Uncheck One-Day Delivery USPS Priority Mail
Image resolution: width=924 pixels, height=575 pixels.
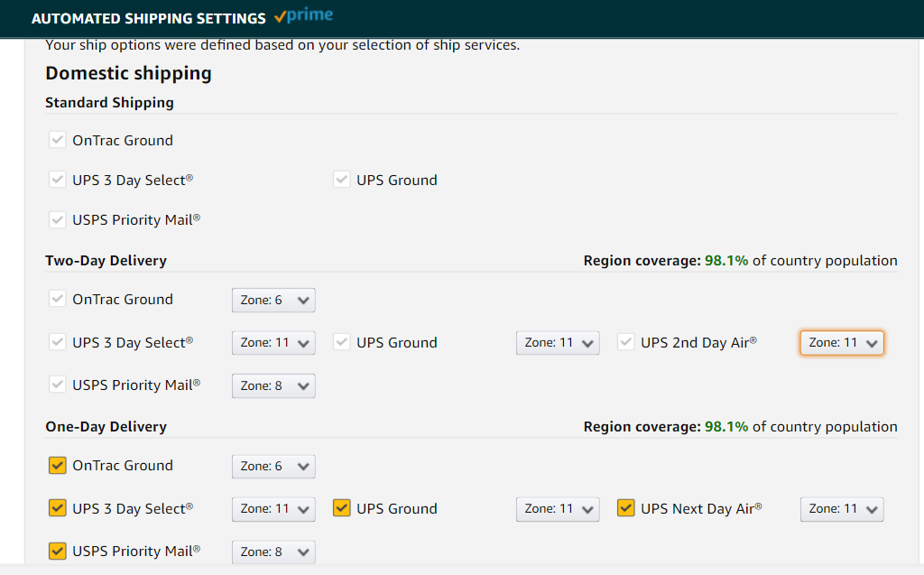[x=57, y=551]
